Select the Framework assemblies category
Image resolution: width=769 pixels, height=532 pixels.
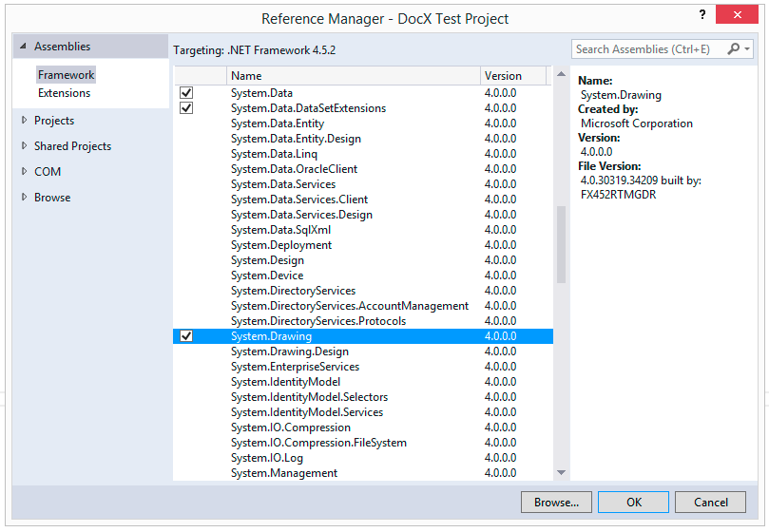coord(66,75)
